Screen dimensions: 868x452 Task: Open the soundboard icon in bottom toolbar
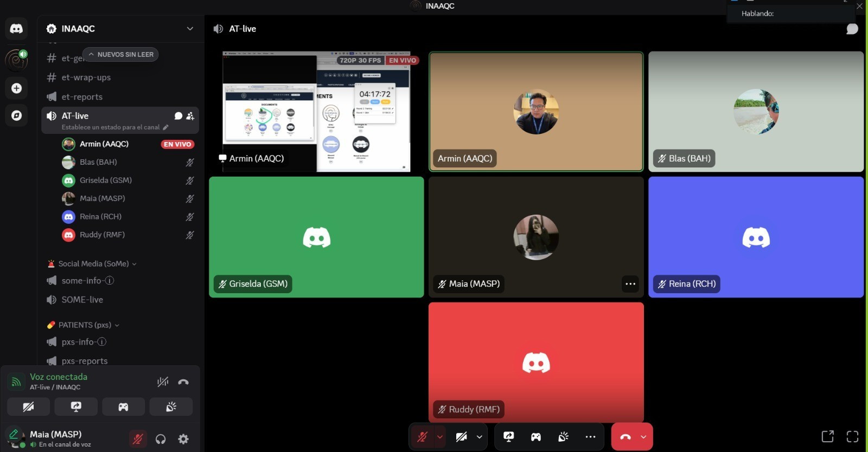coord(563,437)
